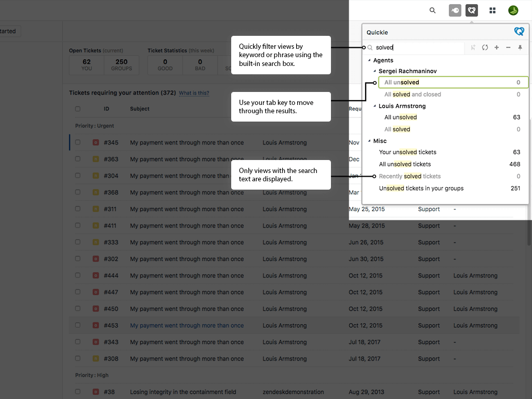This screenshot has width=532, height=399.
Task: Click the priority icon of ticket #304
Action: tap(96, 176)
